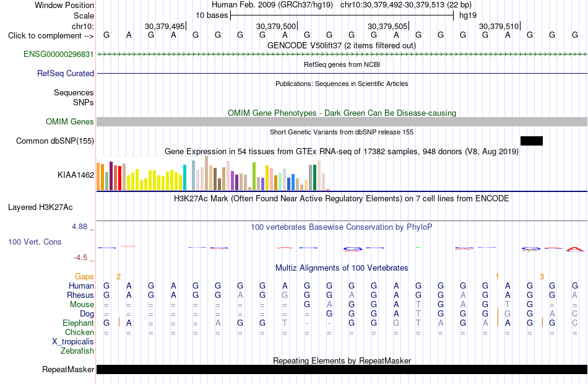588x384 pixels.
Task: Click the orange gap number 2
Action: 118,277
